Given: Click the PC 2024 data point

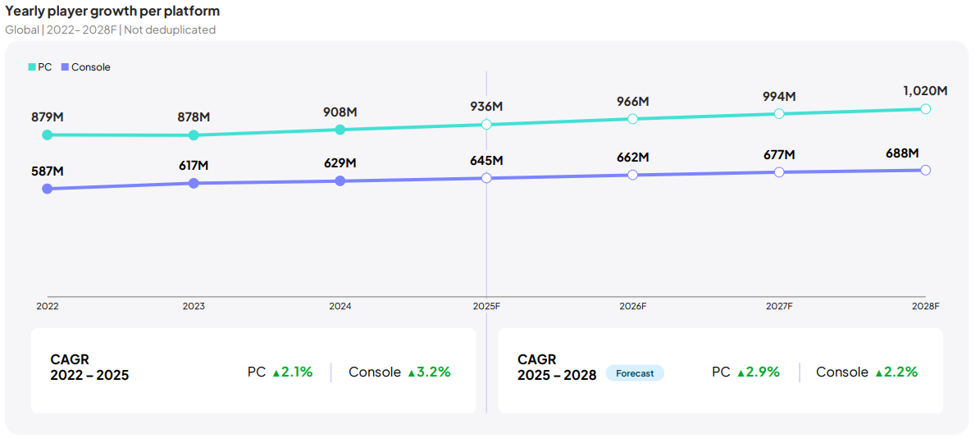Looking at the screenshot, I should [x=340, y=130].
